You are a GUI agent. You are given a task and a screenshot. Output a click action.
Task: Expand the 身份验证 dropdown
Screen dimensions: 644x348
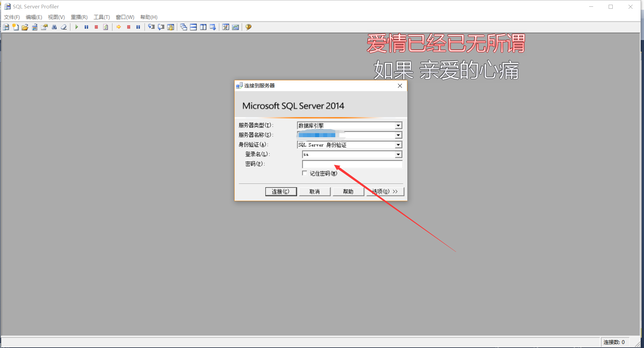pyautogui.click(x=398, y=145)
